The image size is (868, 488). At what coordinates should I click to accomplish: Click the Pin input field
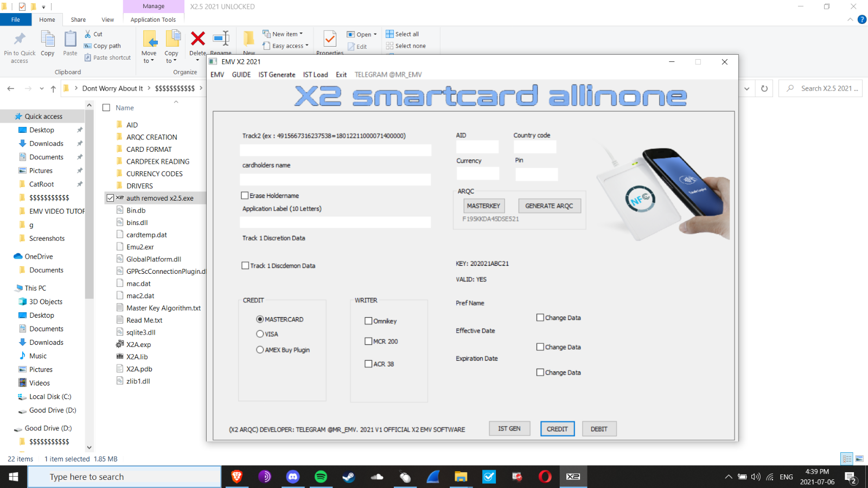click(537, 174)
